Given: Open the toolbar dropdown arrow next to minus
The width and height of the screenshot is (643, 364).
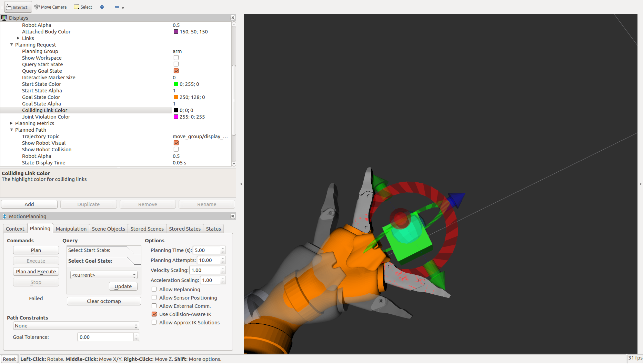Looking at the screenshot, I should coord(123,8).
